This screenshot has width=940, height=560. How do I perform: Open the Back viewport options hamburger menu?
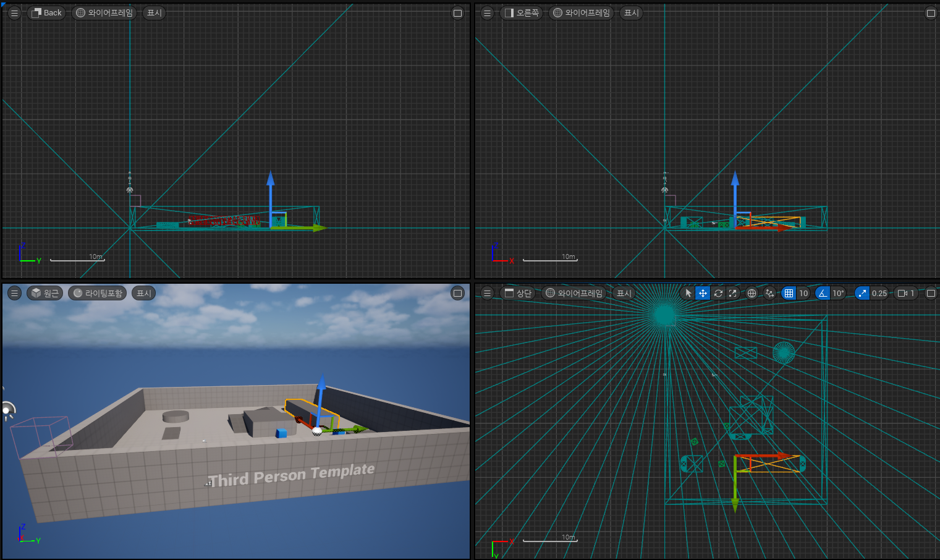click(14, 13)
